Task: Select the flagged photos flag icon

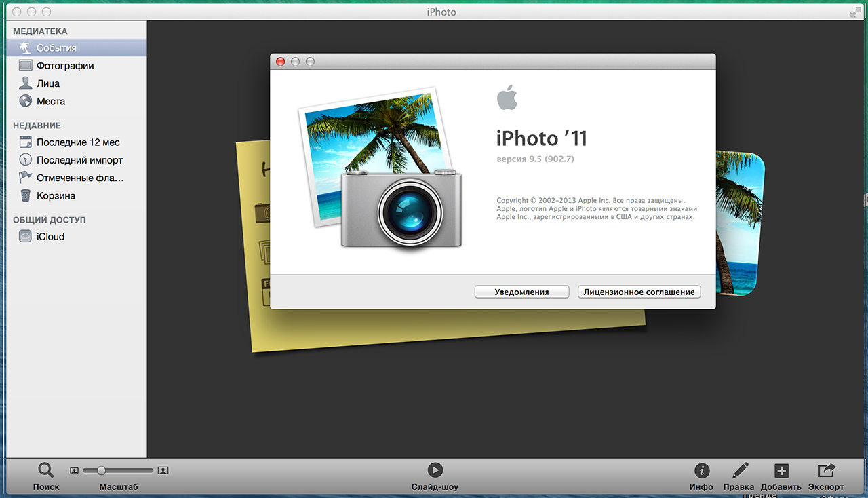Action: [x=26, y=178]
